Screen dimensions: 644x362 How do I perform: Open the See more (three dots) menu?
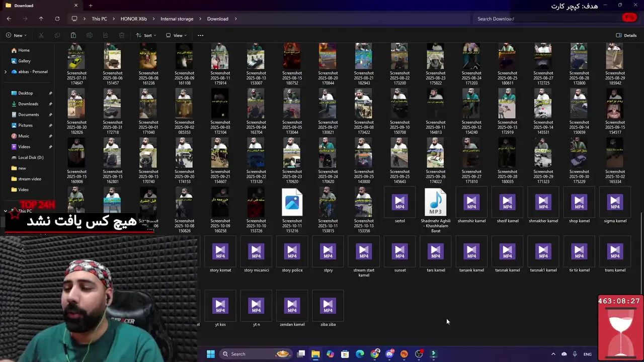point(200,35)
